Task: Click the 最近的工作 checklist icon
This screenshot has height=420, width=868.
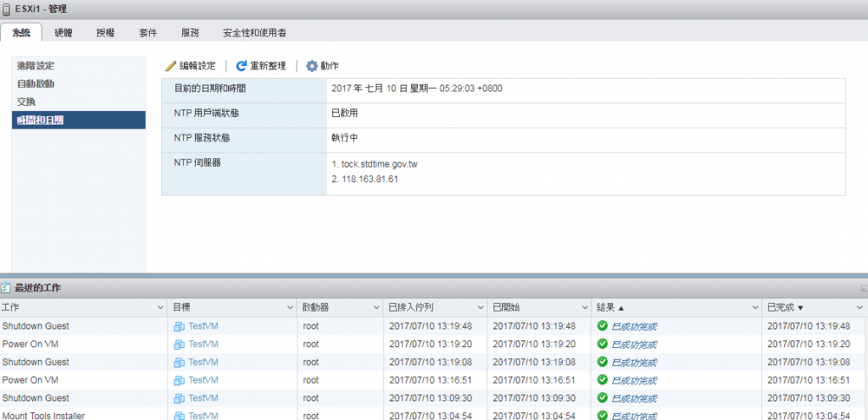Action: (x=6, y=288)
